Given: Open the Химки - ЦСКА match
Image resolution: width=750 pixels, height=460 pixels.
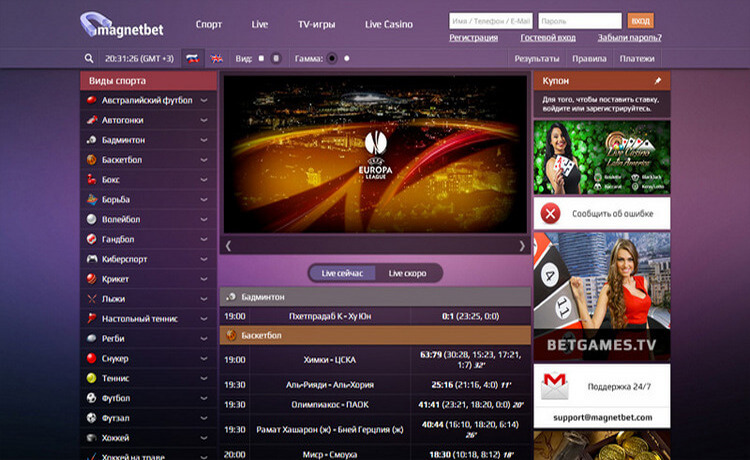Looking at the screenshot, I should click(330, 360).
